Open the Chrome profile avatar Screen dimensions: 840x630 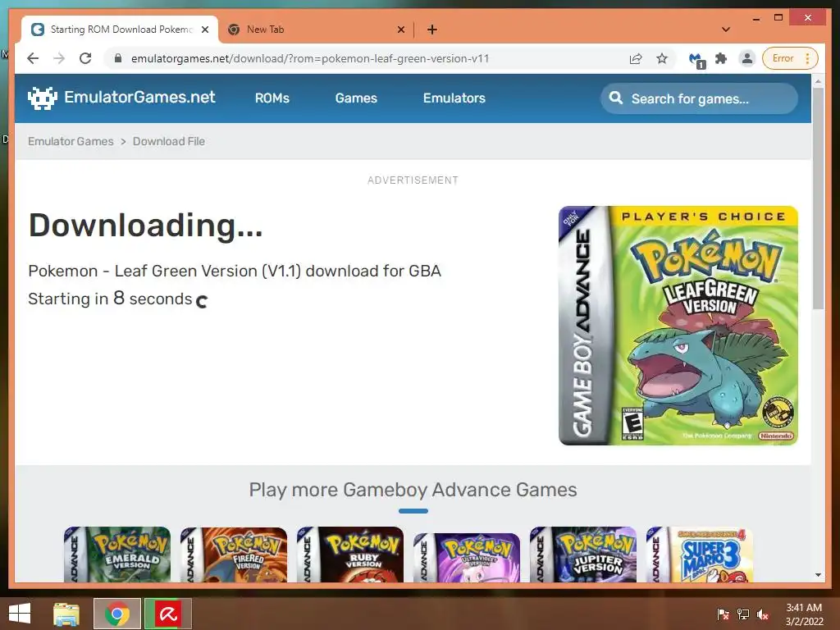pyautogui.click(x=746, y=58)
